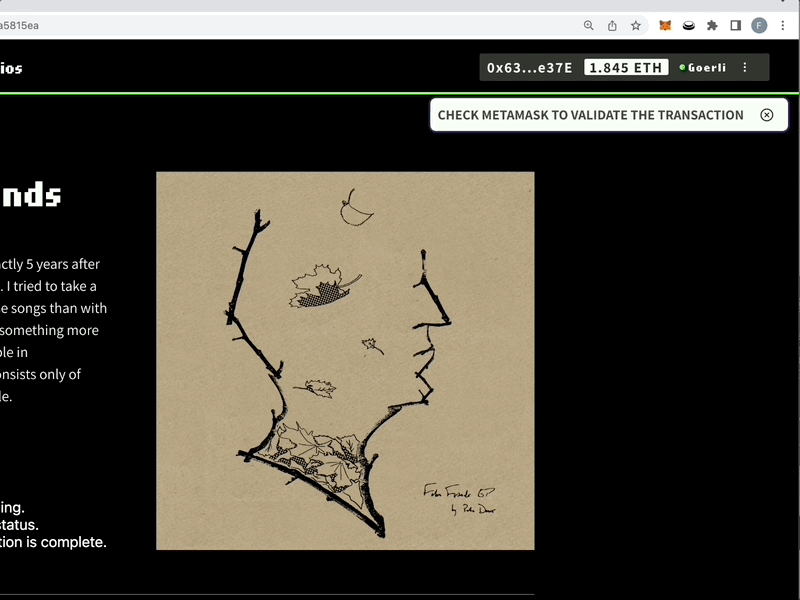This screenshot has height=600, width=800.
Task: Open the Extensions puzzle piece menu
Action: click(712, 26)
